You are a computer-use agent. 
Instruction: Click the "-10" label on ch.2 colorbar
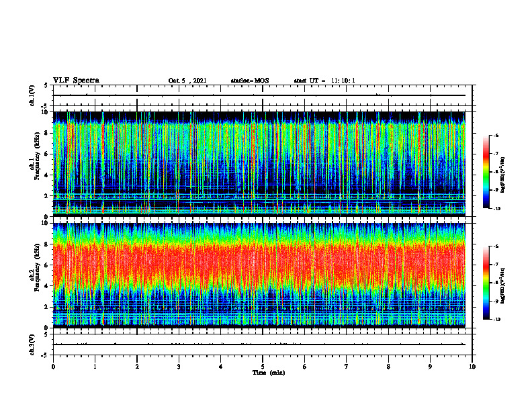(497, 320)
